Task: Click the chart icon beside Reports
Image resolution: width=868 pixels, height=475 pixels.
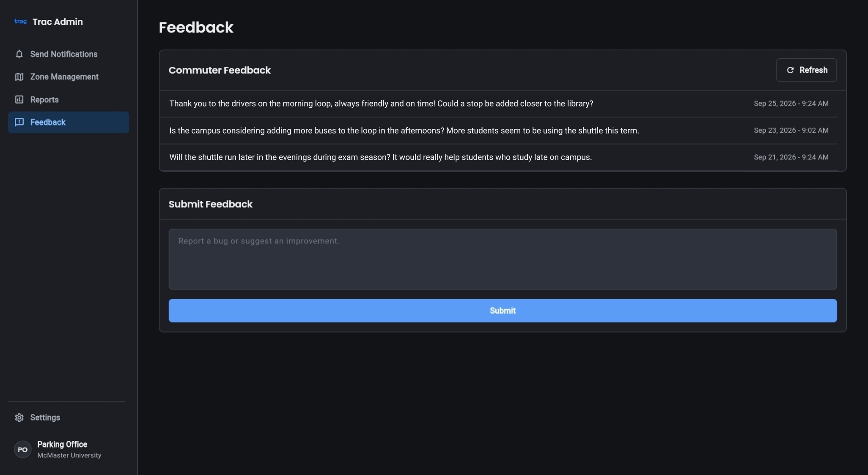Action: 19,100
